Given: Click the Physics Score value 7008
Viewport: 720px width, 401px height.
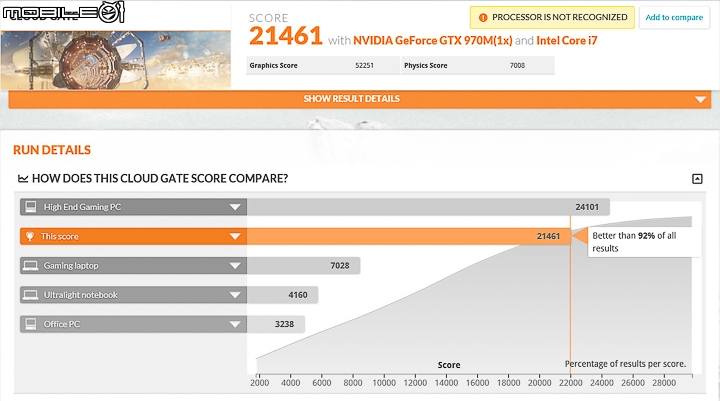Looking at the screenshot, I should pos(517,66).
